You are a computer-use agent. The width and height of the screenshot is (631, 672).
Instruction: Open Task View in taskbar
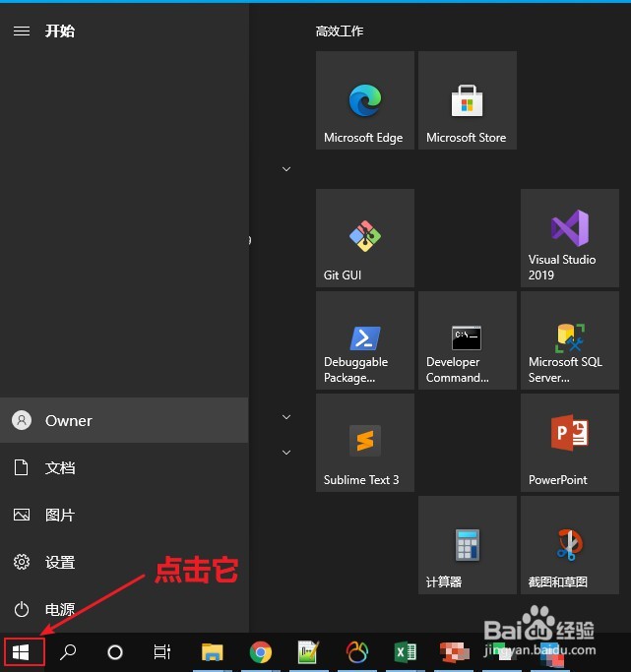tap(162, 652)
